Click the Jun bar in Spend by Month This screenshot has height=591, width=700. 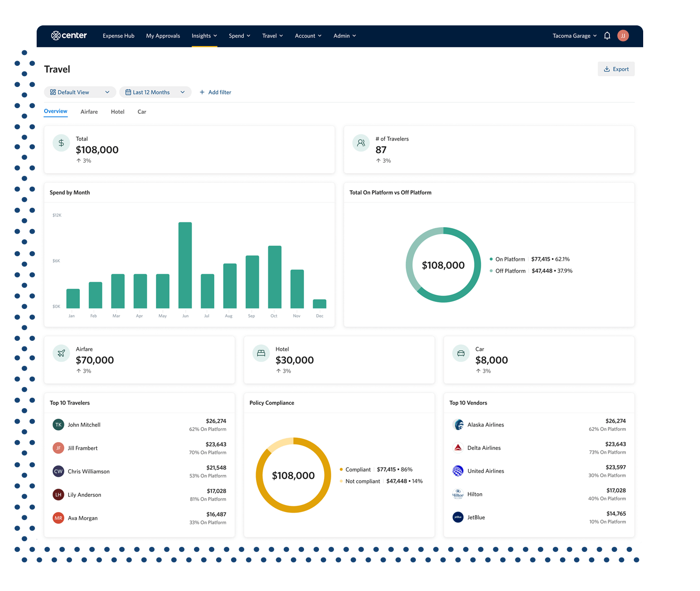185,265
